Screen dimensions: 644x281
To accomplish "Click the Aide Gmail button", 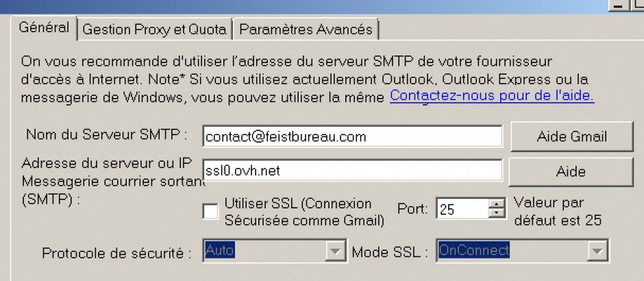I will [571, 136].
